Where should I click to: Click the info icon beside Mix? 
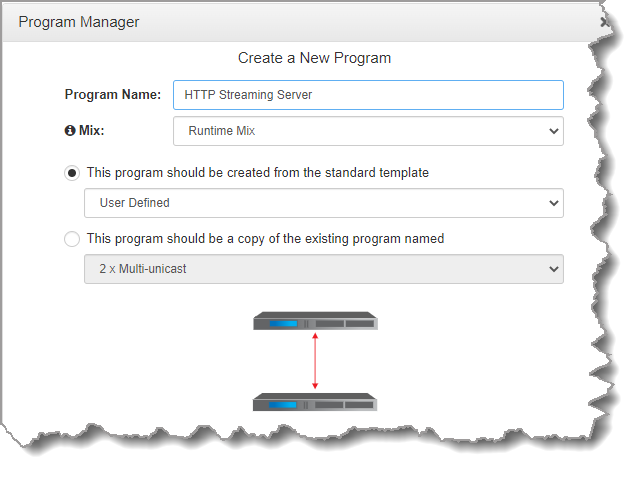click(70, 130)
